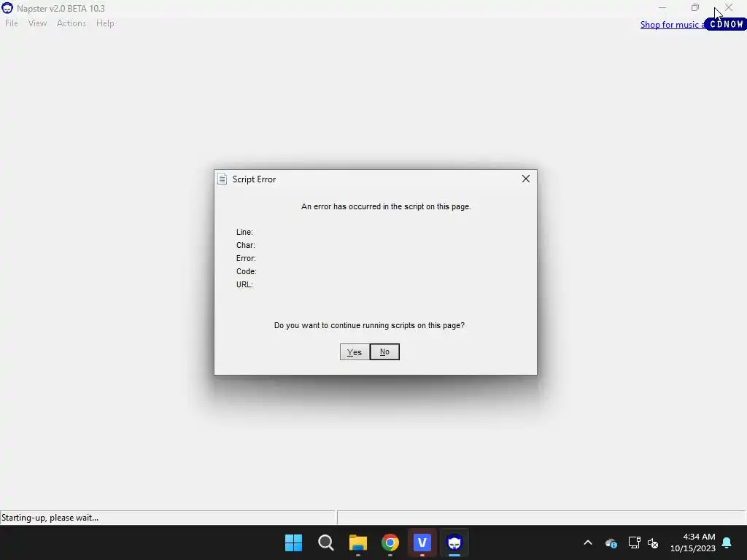The height and width of the screenshot is (560, 747).
Task: Click the 'Line:' label
Action: click(x=244, y=232)
